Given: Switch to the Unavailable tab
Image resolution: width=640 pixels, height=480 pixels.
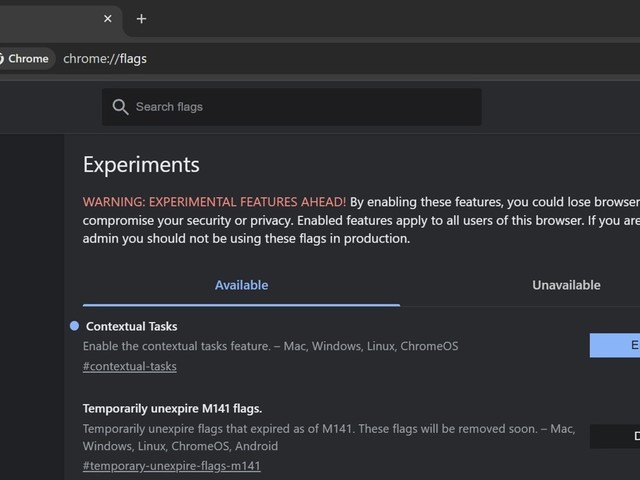Looking at the screenshot, I should click(x=566, y=285).
